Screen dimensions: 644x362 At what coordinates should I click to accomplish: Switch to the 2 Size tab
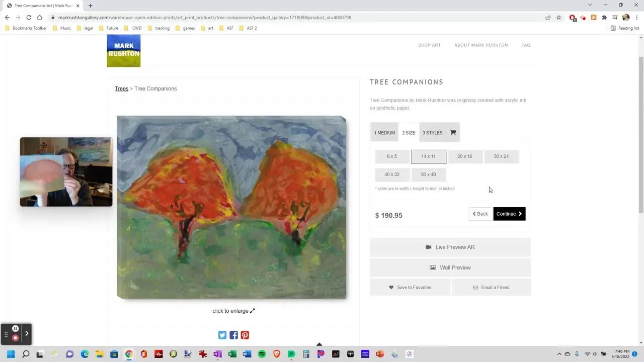409,133
